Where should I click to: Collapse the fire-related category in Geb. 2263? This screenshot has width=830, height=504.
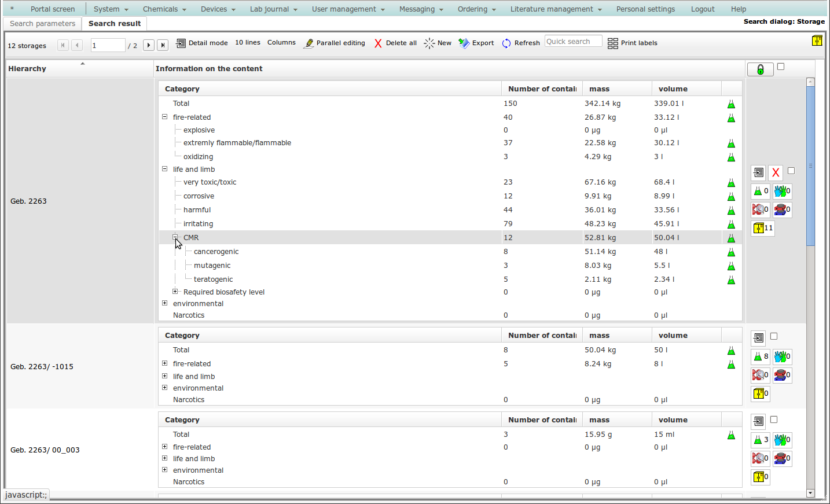[165, 117]
